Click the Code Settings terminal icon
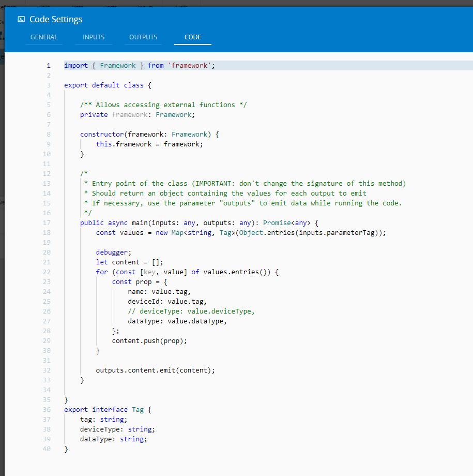473x476 pixels. pos(21,20)
